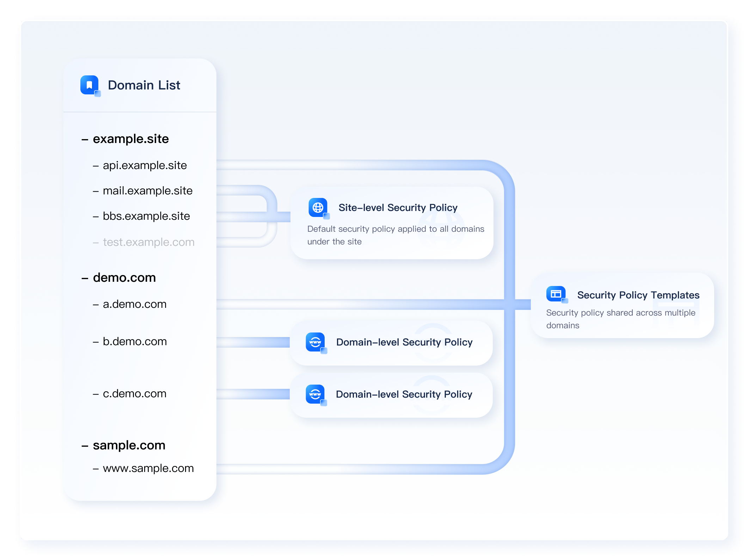Image resolution: width=748 pixels, height=560 pixels.
Task: Collapse the example.site domain group
Action: (x=85, y=139)
